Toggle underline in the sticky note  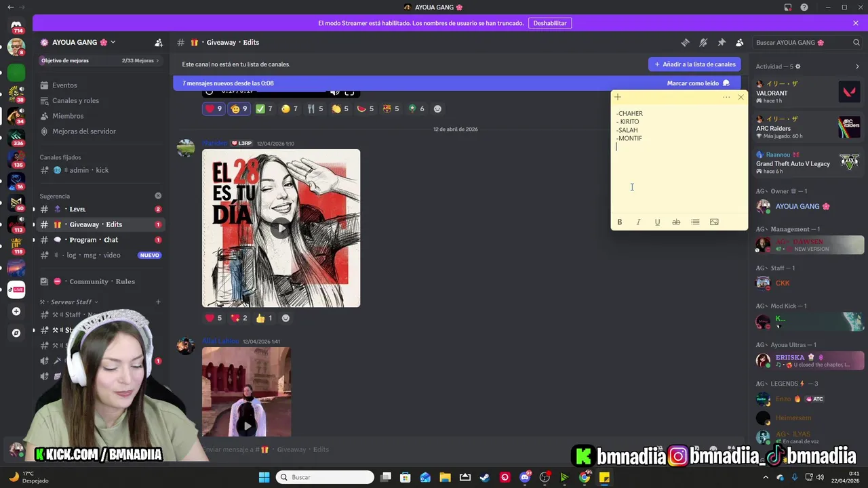click(657, 222)
